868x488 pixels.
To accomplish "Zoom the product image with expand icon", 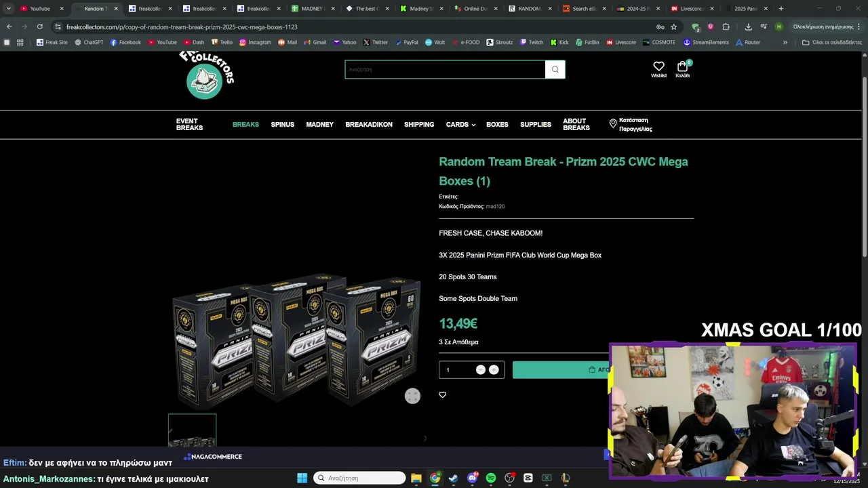I will [412, 396].
